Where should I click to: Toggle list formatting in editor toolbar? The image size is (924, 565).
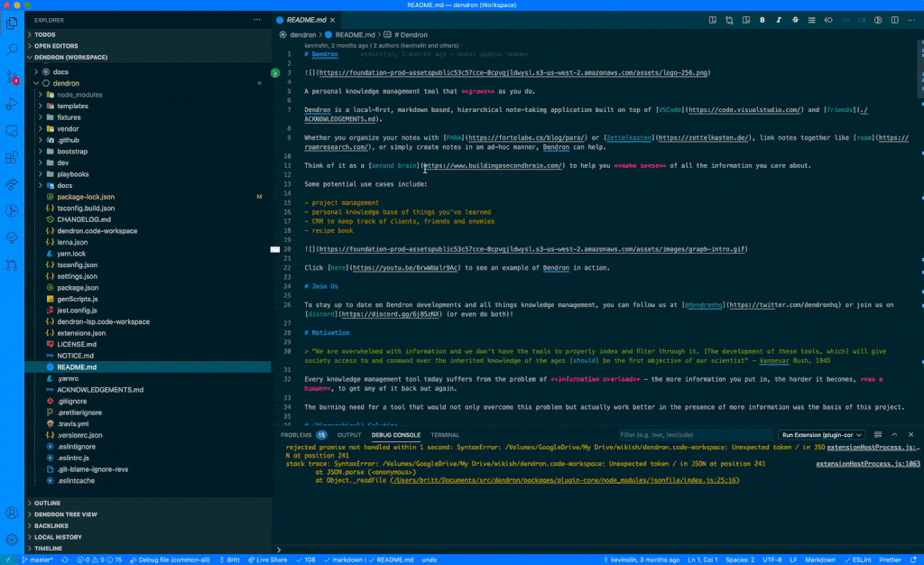[x=811, y=20]
